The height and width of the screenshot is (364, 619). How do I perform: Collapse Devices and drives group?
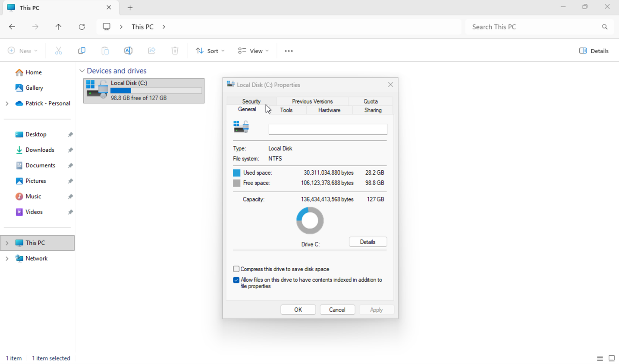tap(82, 71)
